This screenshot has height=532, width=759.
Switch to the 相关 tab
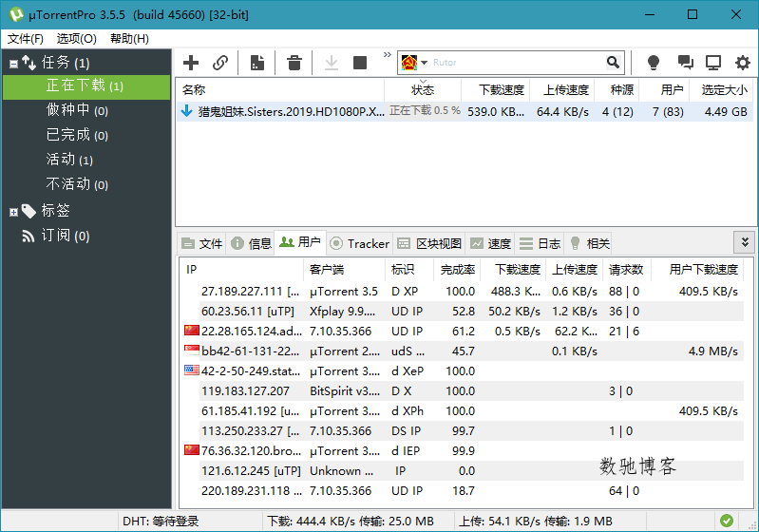click(x=589, y=243)
